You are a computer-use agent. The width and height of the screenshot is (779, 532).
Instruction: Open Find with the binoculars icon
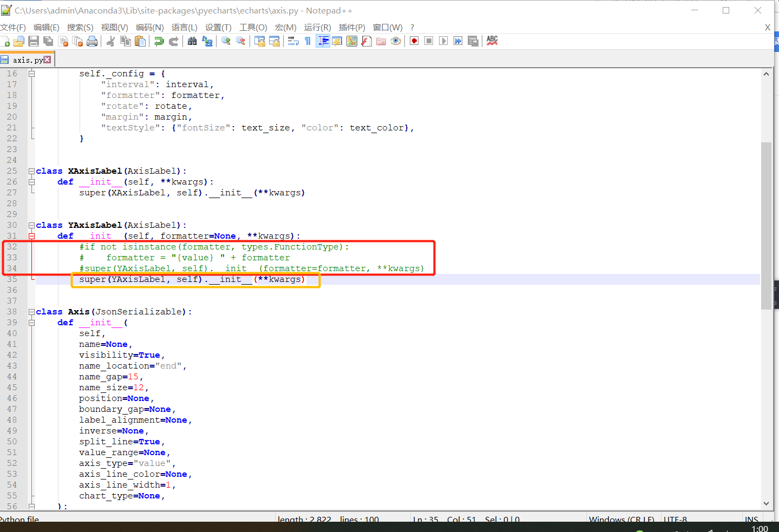[x=192, y=41]
